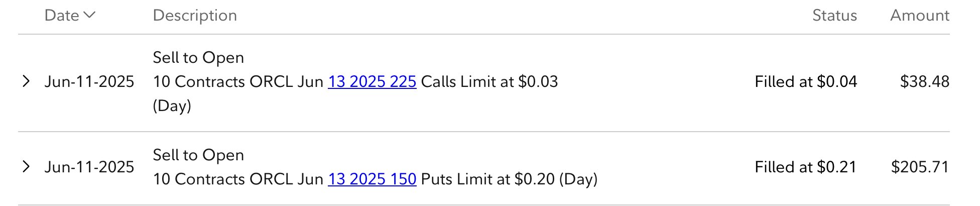The height and width of the screenshot is (206, 980).
Task: Click the Status column header
Action: 834,16
